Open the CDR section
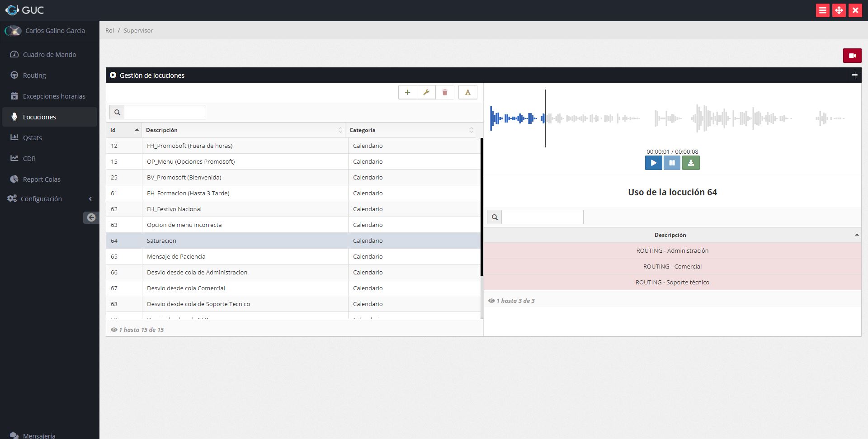This screenshot has width=868, height=439. click(x=49, y=158)
